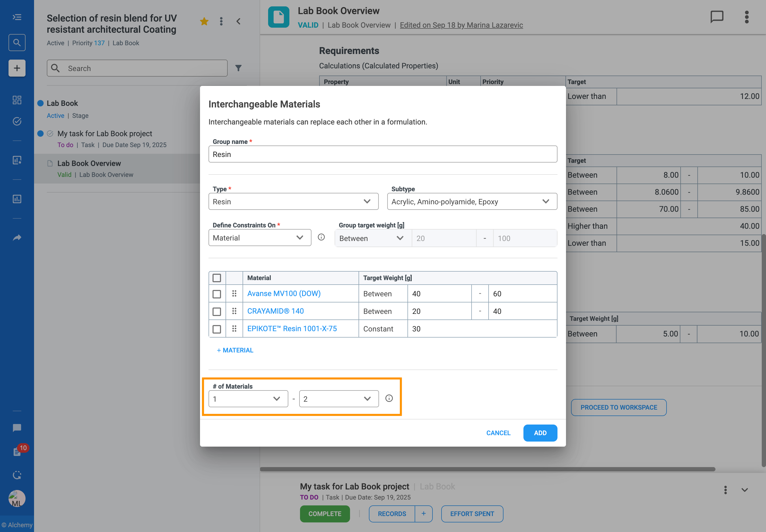Viewport: 766px width, 532px height.
Task: Open the maximum # of Materials dropdown
Action: coord(339,399)
